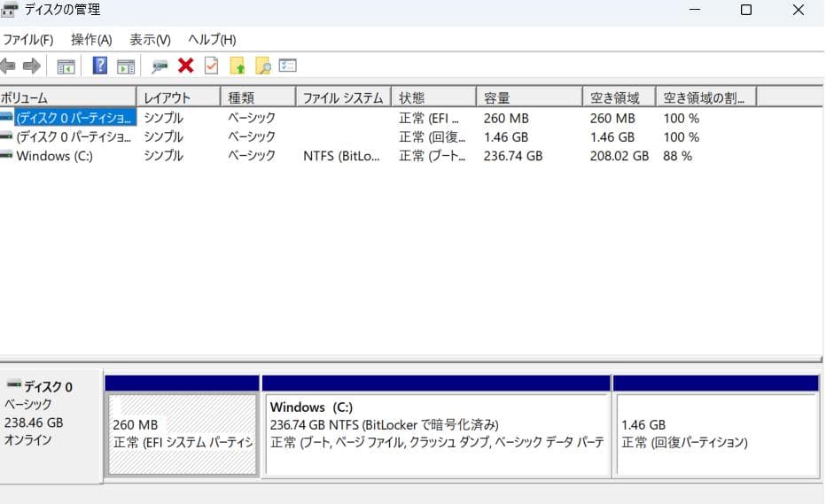This screenshot has height=504, width=826.
Task: Sort by 空き領域 column header
Action: coord(619,97)
